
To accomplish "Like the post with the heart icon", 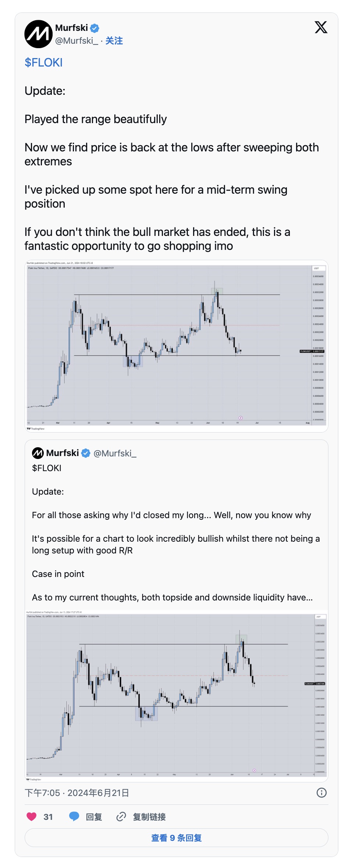I will pos(32,816).
